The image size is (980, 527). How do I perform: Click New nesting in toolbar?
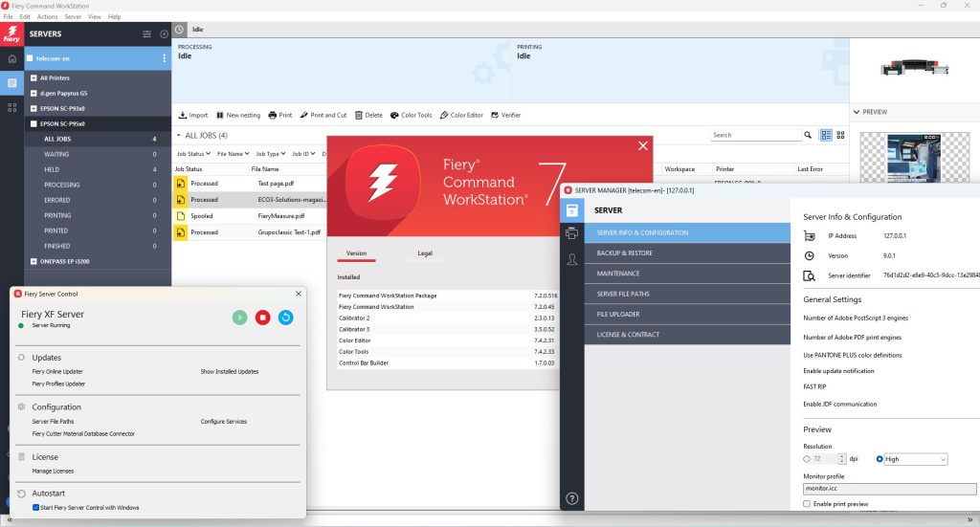[x=238, y=115]
